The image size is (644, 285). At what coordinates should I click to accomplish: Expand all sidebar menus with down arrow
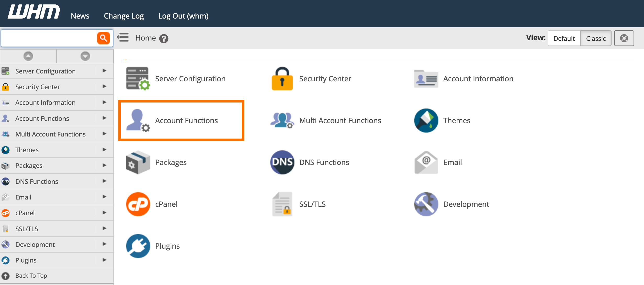click(85, 56)
